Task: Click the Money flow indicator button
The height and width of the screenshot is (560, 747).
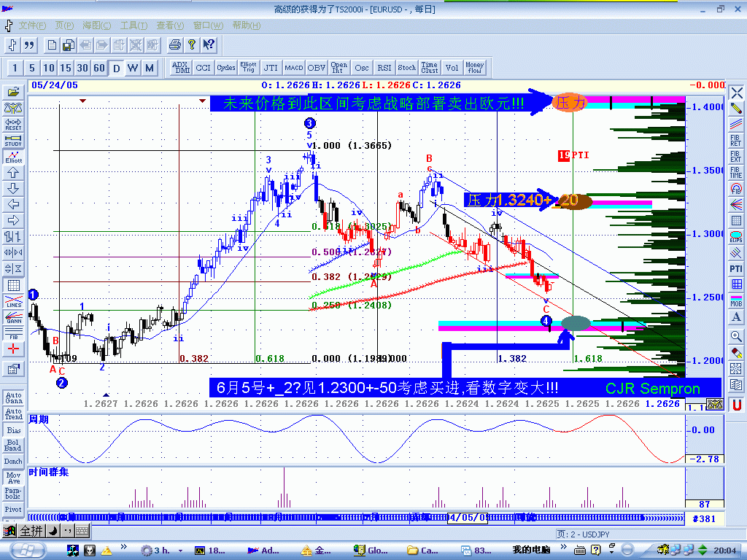Action: coord(474,68)
